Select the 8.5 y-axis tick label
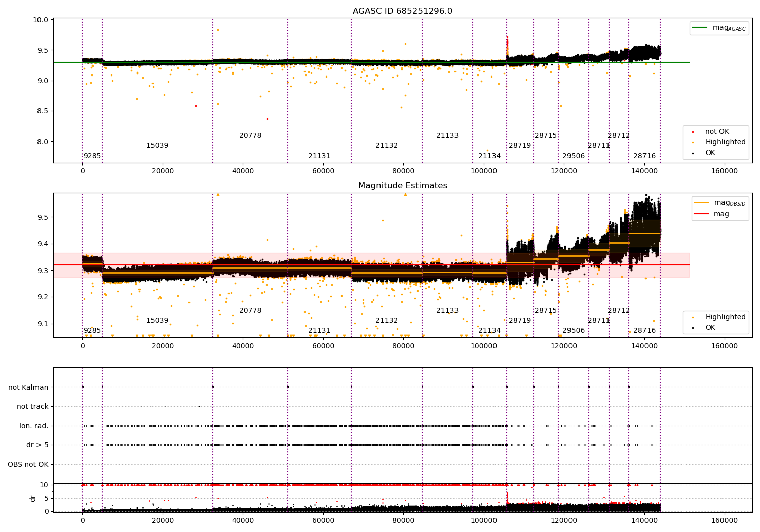 pyautogui.click(x=43, y=111)
